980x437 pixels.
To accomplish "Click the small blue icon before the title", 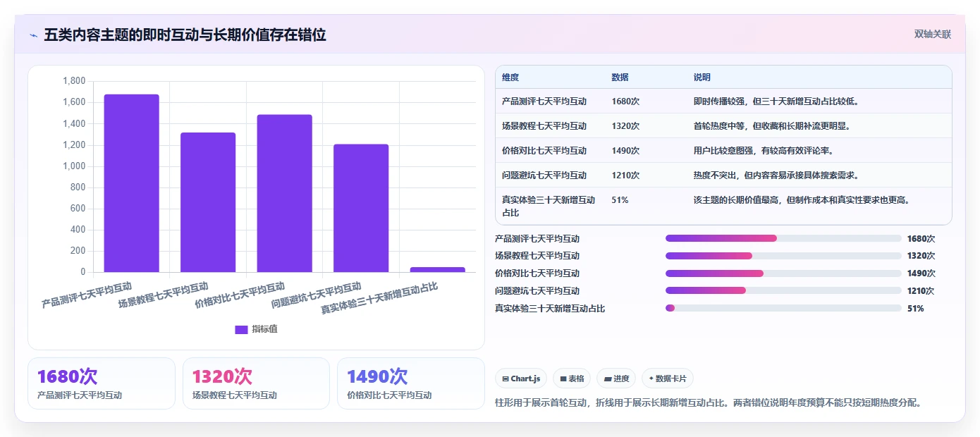I will (33, 35).
